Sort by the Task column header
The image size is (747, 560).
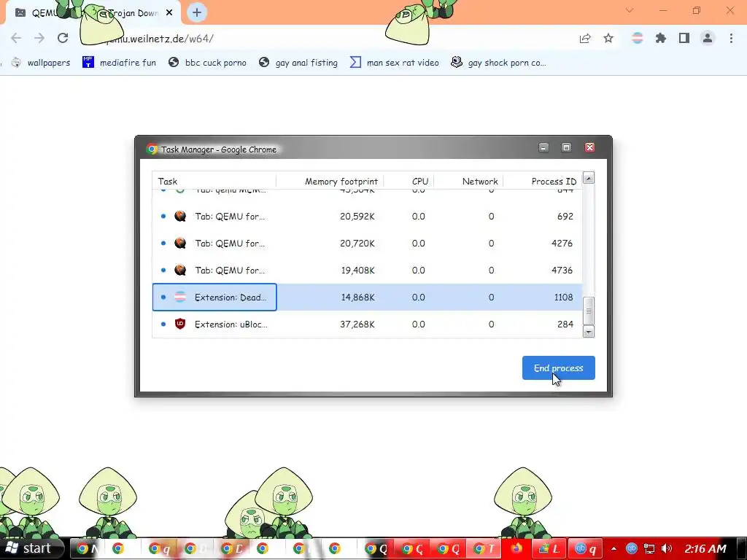214,181
